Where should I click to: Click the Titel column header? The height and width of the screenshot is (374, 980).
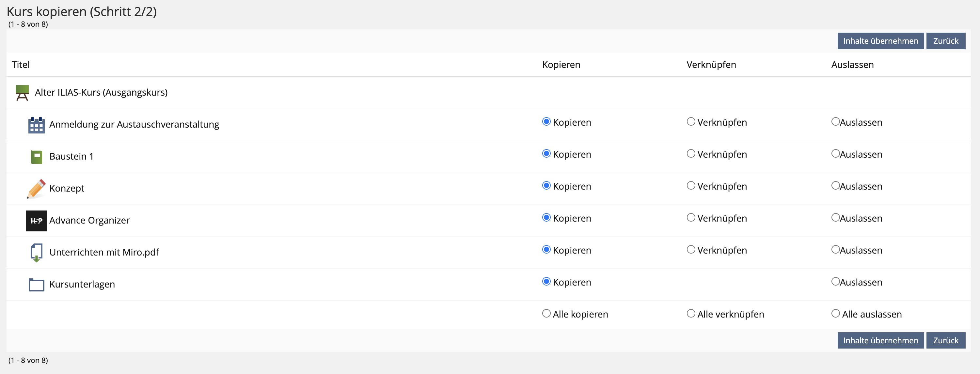pyautogui.click(x=21, y=65)
